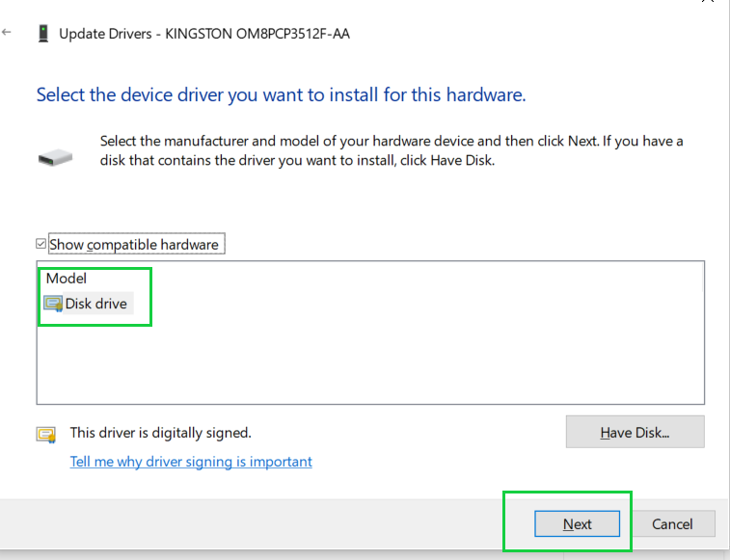Click the Show compatible hardware label

pos(134,245)
